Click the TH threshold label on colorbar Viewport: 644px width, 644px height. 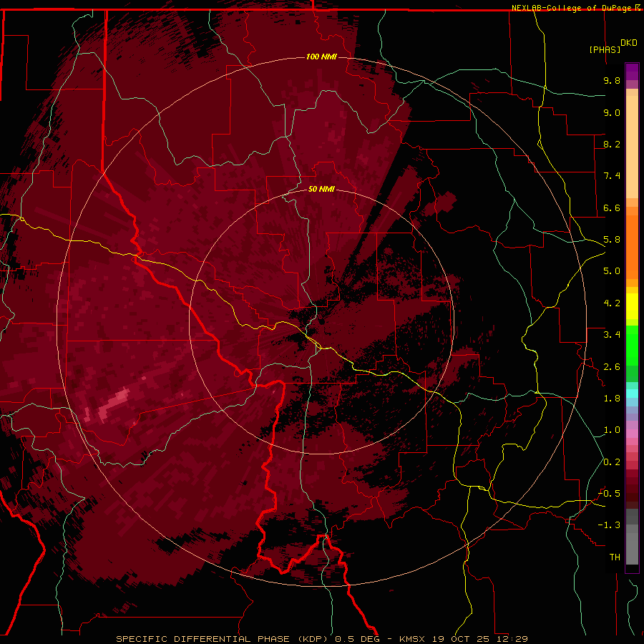[x=615, y=557]
